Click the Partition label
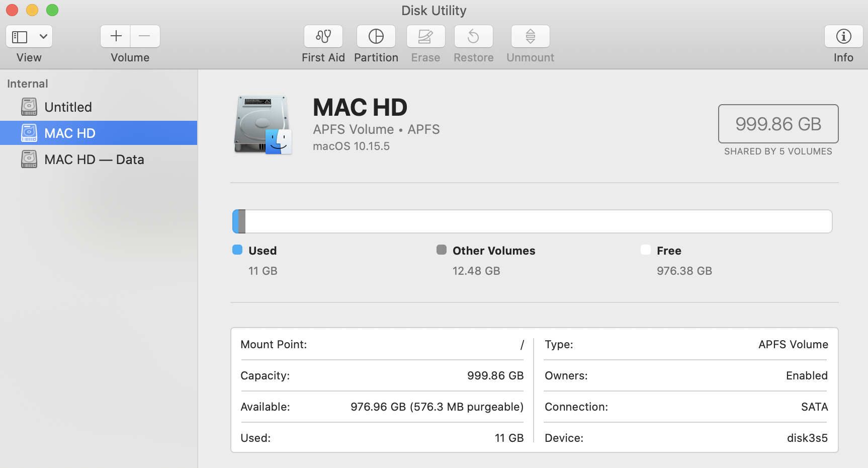868x468 pixels. (x=376, y=57)
